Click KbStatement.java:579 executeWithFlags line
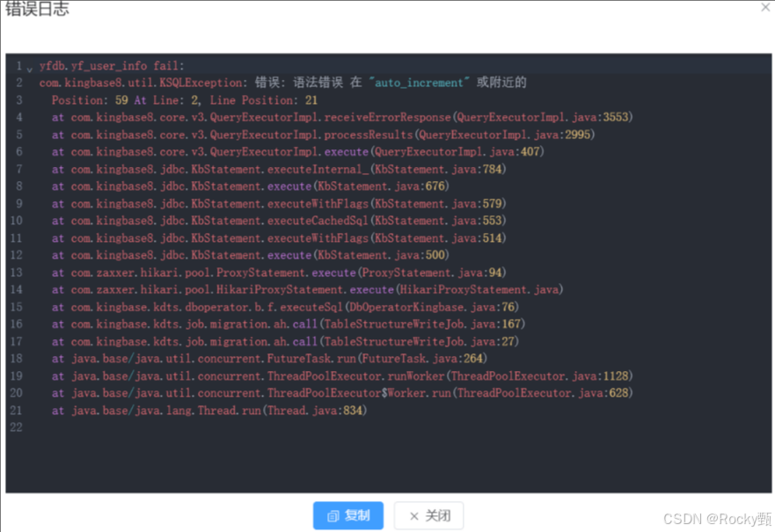The image size is (775, 532). [279, 203]
